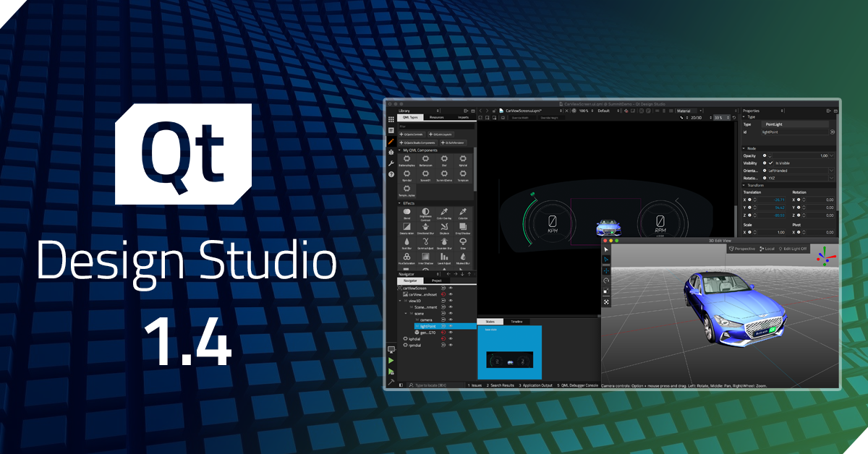Screen dimensions: 868x454
Task: Select the Welcome grid icon in sidebar
Action: pyautogui.click(x=391, y=119)
